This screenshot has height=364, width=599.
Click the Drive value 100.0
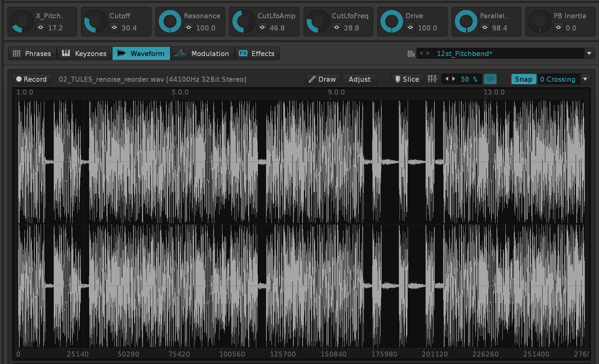pos(427,28)
